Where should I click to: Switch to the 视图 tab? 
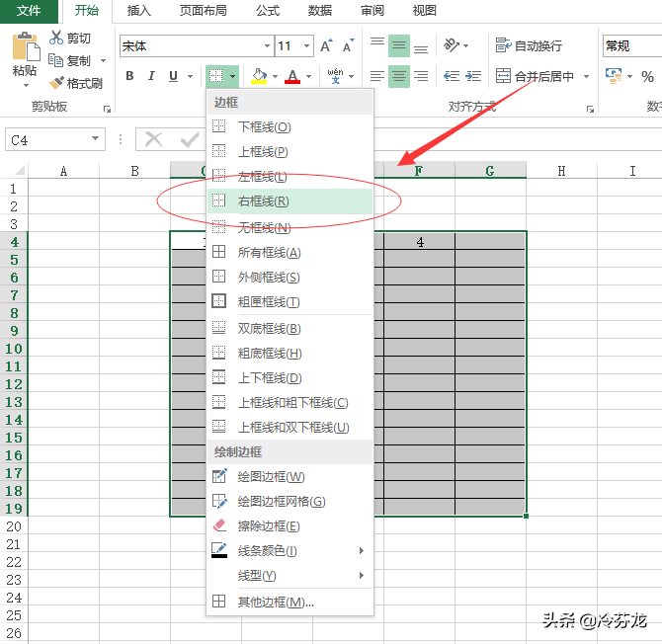(424, 11)
